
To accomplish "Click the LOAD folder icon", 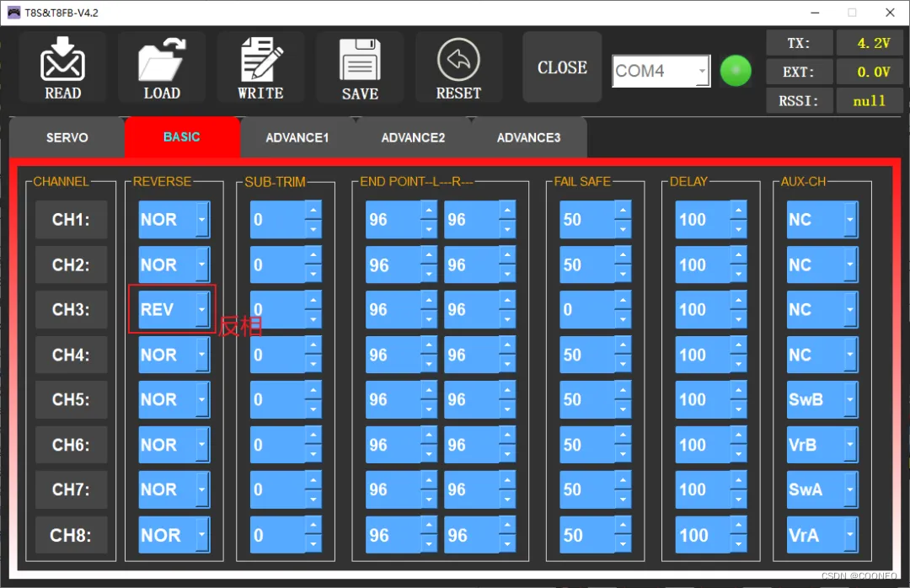I will point(162,60).
